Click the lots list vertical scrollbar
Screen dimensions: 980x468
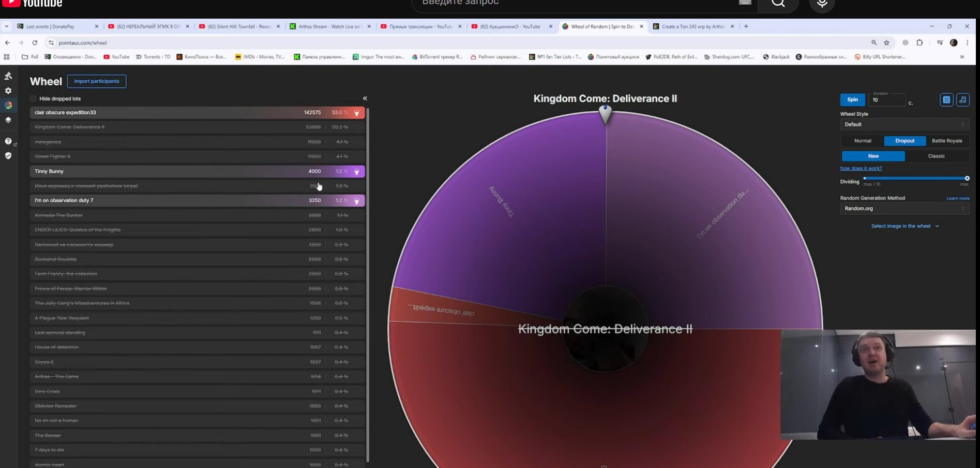[368, 285]
